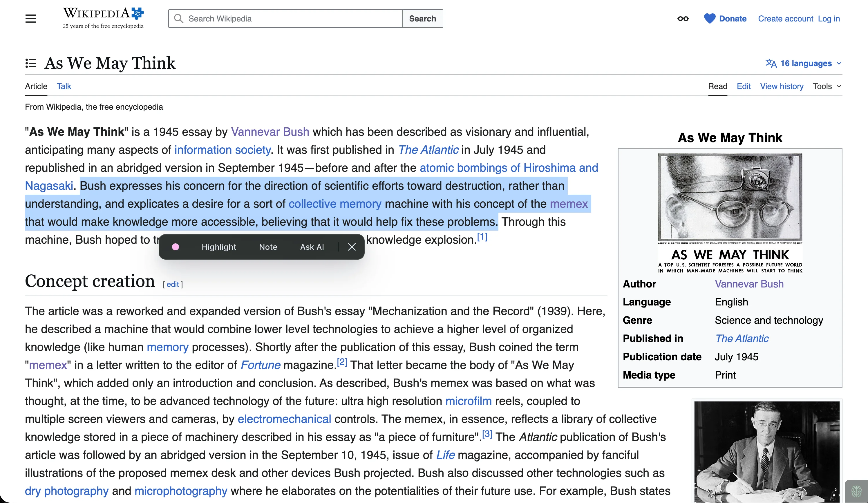
Task: Select the pink highlight color dot
Action: (175, 247)
